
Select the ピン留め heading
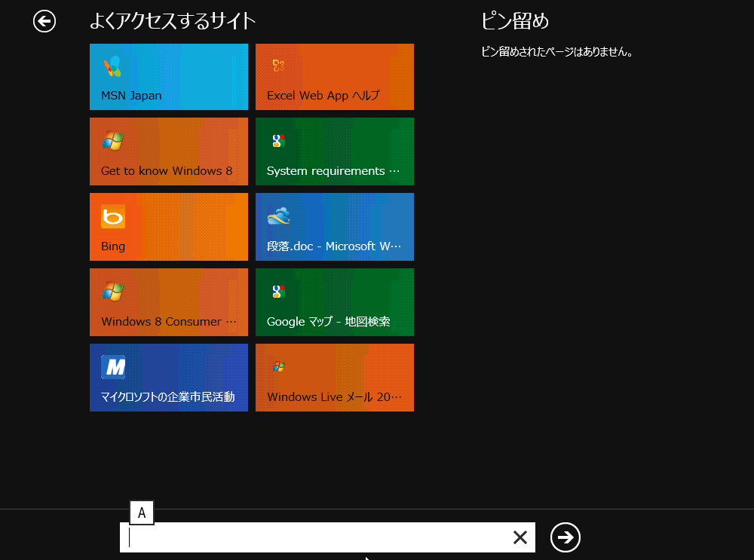(515, 21)
